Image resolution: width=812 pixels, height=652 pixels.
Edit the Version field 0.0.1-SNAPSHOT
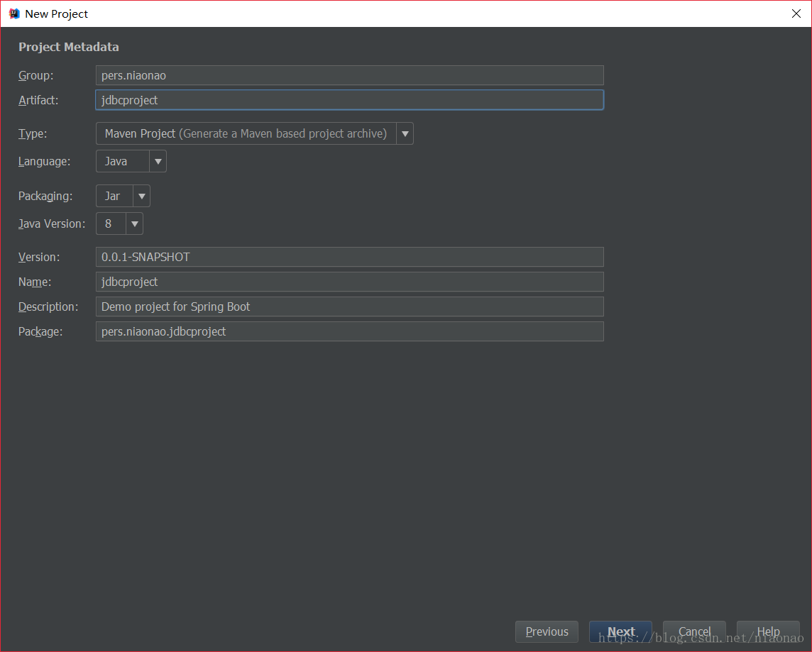[349, 257]
